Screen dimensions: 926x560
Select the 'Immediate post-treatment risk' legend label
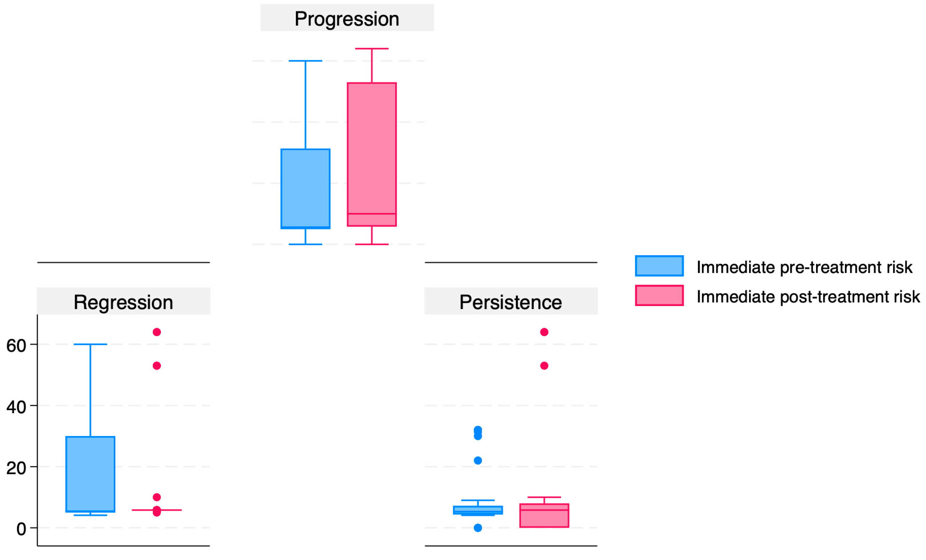pos(808,296)
